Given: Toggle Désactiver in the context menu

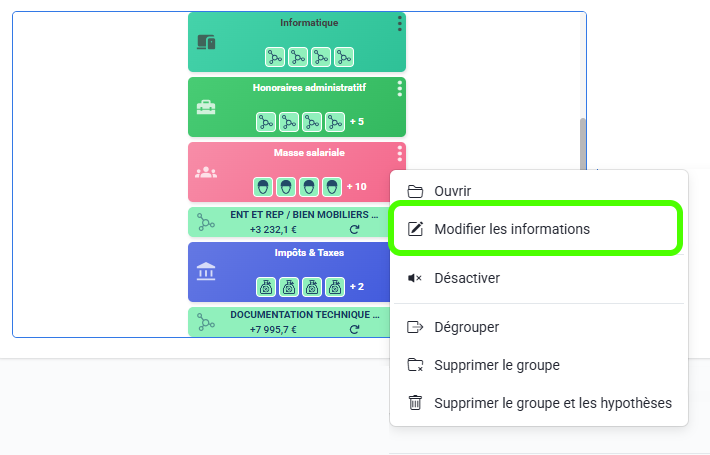Looking at the screenshot, I should pyautogui.click(x=466, y=277).
